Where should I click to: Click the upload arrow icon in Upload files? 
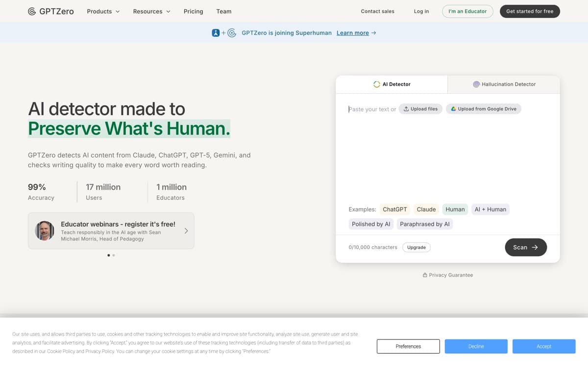pos(406,109)
